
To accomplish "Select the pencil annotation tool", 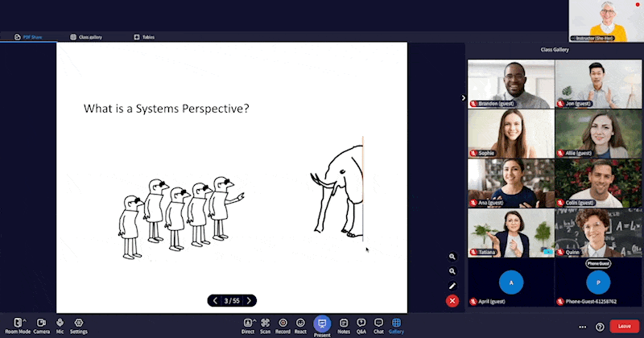I will point(452,286).
